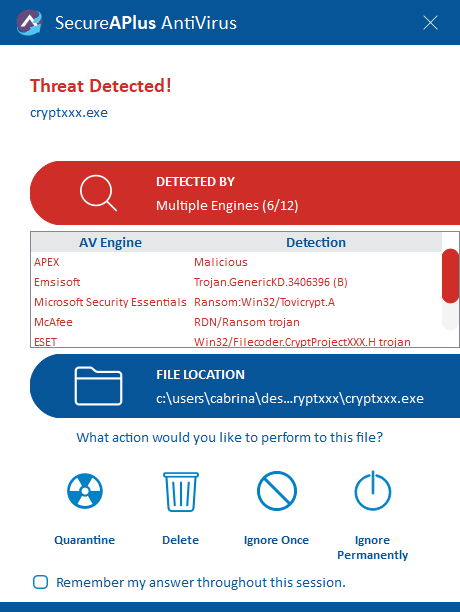
Task: Open the cryptxxx.exe file location path
Action: [x=290, y=399]
